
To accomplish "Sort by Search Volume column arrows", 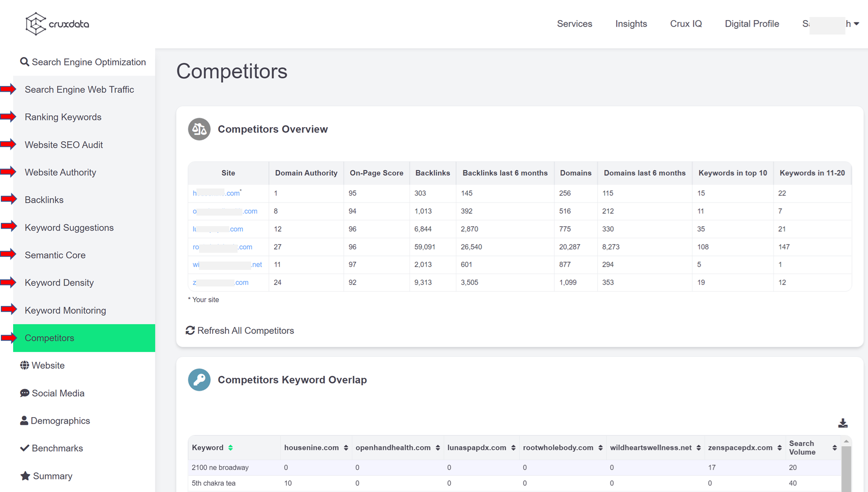I will click(834, 447).
